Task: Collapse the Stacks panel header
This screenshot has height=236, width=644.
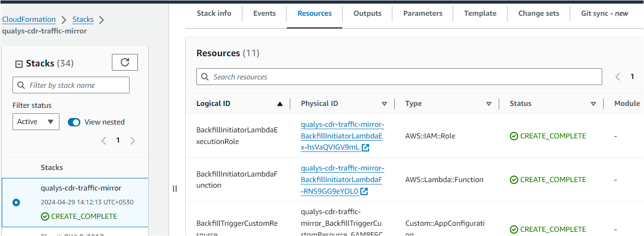Action: tap(19, 64)
